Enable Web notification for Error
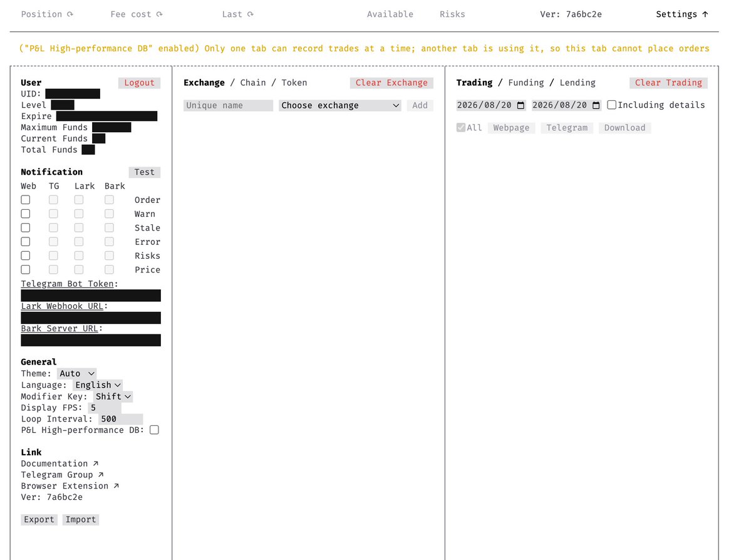751x560 pixels. (26, 241)
